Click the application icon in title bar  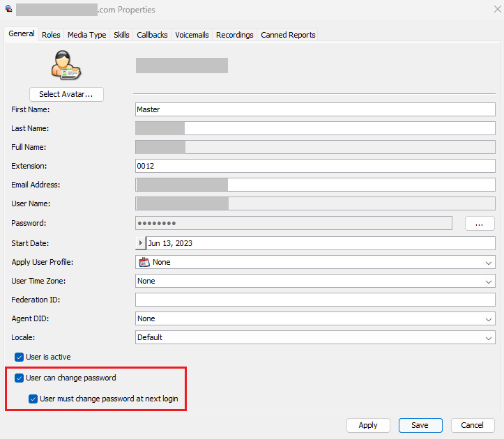[8, 8]
